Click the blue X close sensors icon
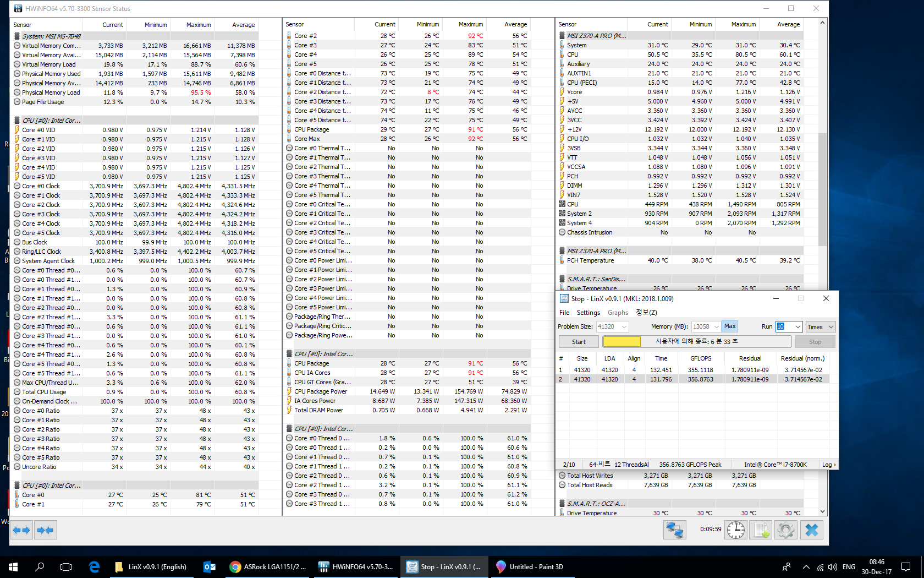The height and width of the screenshot is (578, 924). [x=812, y=530]
